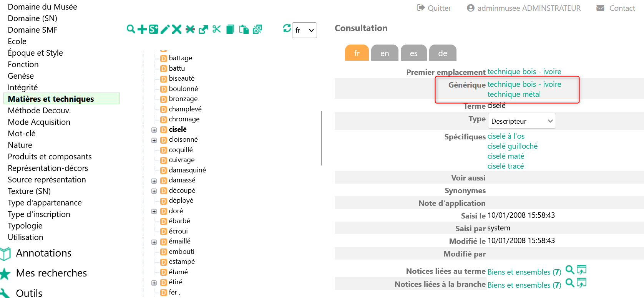
Task: Select the damasquiné tree term
Action: [188, 170]
